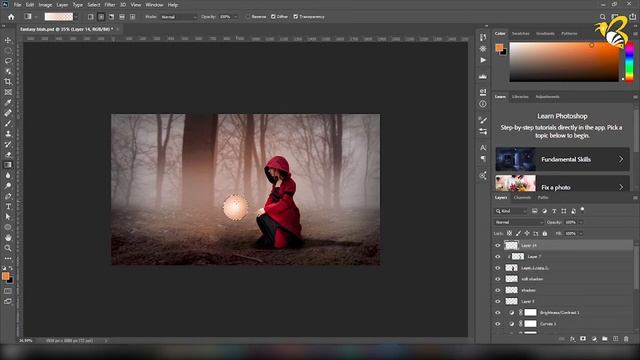This screenshot has height=360, width=640.
Task: Hide Curves 1 layer eye
Action: [498, 324]
